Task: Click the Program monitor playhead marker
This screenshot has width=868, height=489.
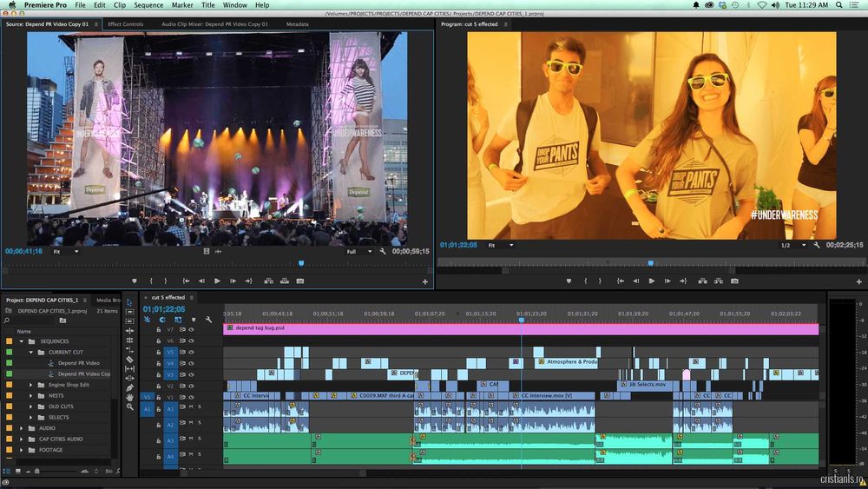Action: [x=650, y=262]
